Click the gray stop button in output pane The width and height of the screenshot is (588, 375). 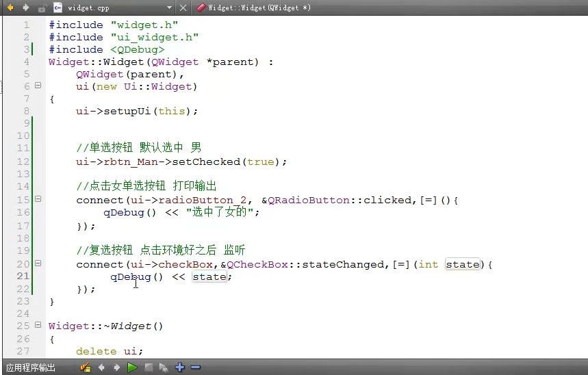coord(149,367)
